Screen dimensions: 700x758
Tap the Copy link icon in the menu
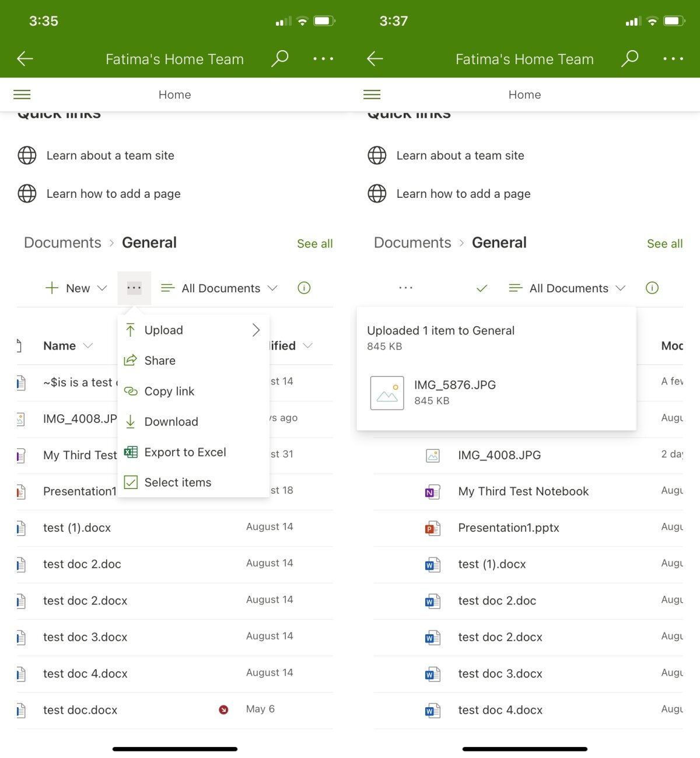point(131,391)
